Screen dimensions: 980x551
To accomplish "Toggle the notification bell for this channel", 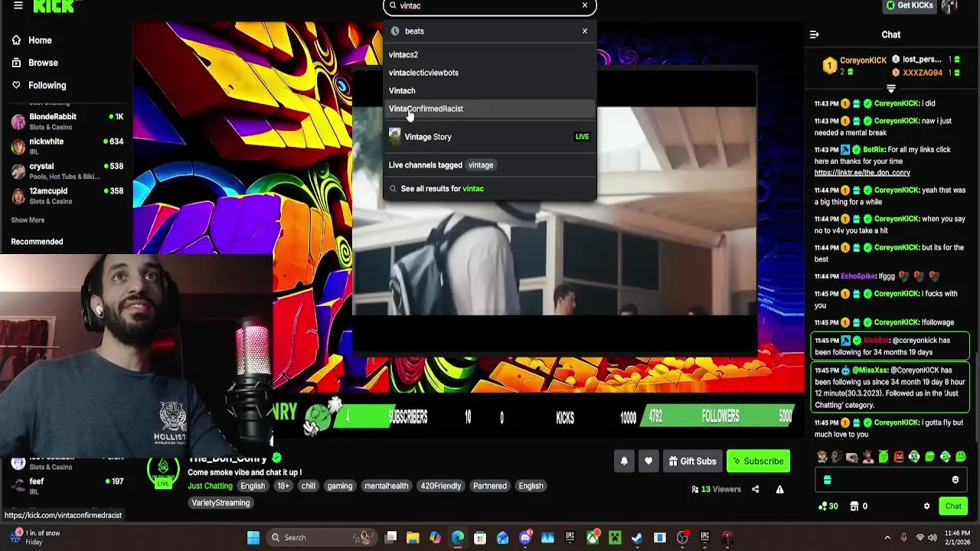I will pyautogui.click(x=624, y=461).
